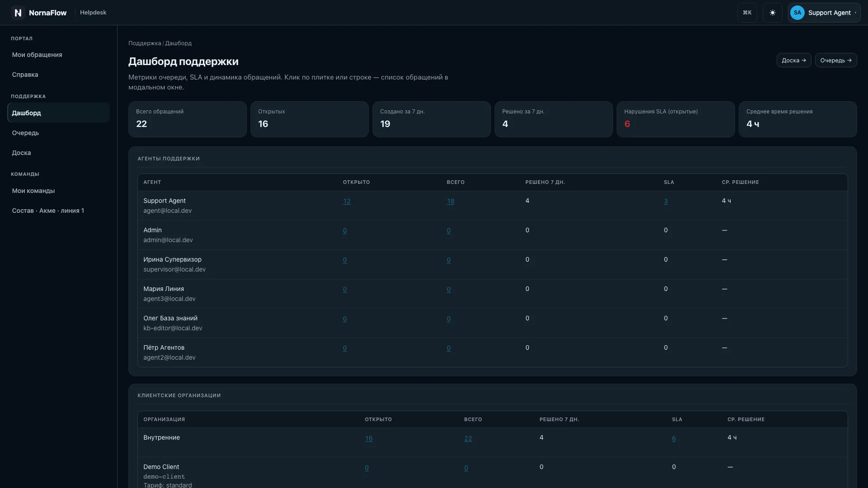The image size is (868, 488).
Task: Go to Очередь via arrow button
Action: [835, 60]
